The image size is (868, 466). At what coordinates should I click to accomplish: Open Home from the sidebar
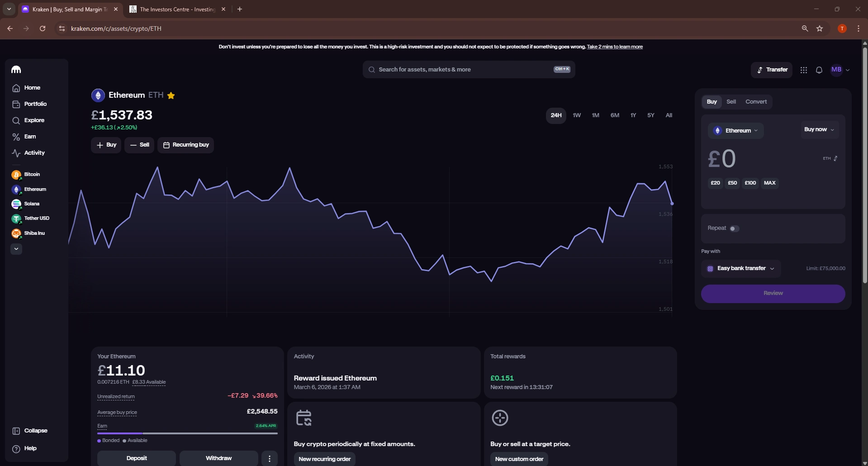[26, 88]
